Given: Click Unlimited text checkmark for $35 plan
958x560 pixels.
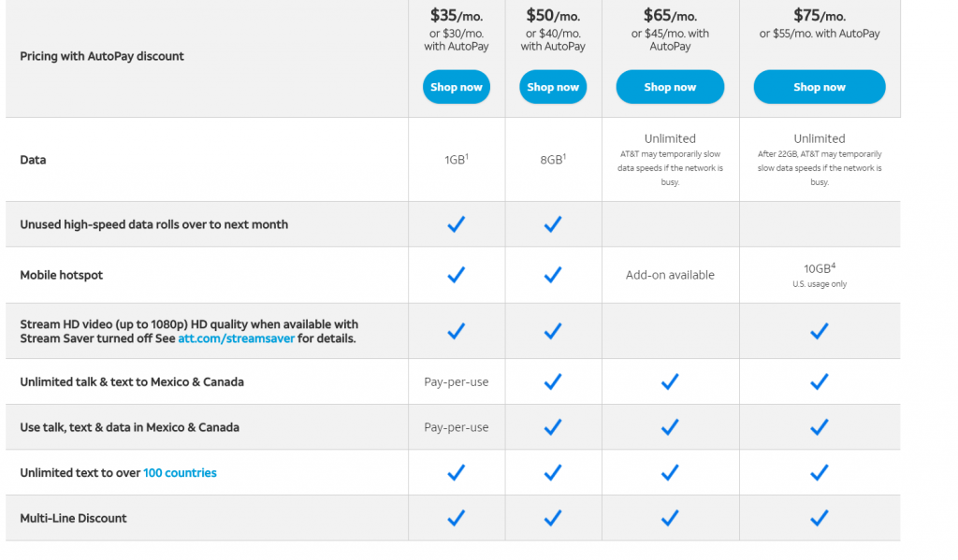Looking at the screenshot, I should click(457, 473).
